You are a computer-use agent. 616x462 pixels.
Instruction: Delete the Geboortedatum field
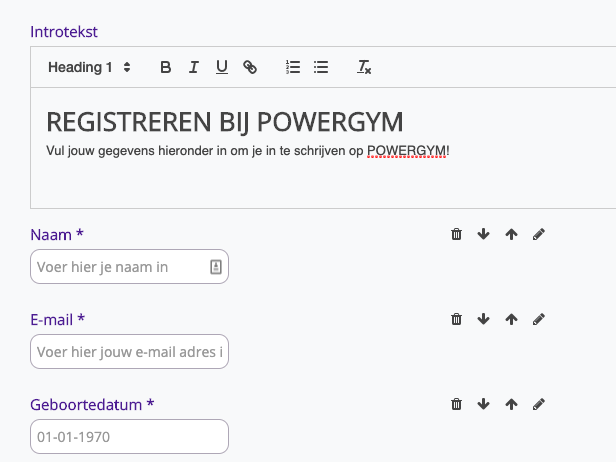(456, 404)
